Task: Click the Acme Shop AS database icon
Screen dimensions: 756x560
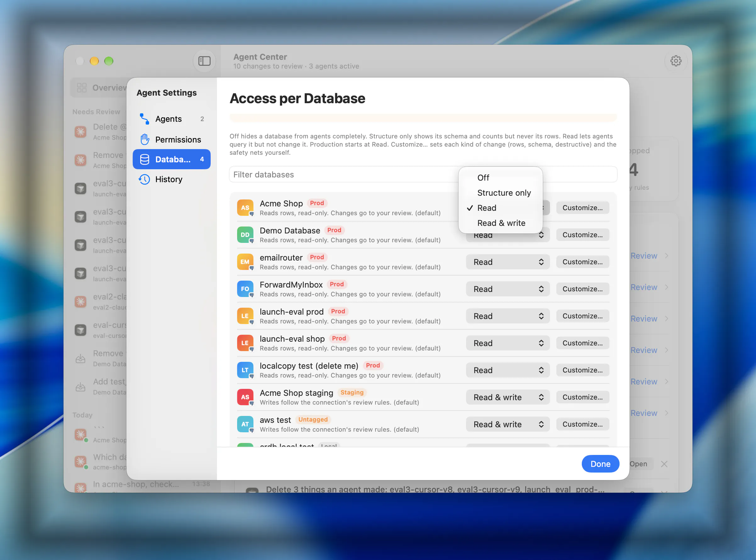Action: [x=245, y=208]
